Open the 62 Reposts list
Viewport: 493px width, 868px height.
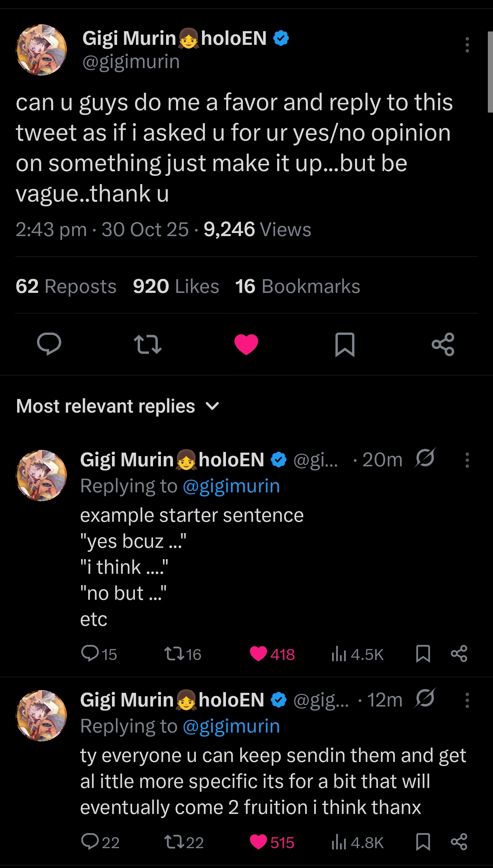click(x=66, y=286)
